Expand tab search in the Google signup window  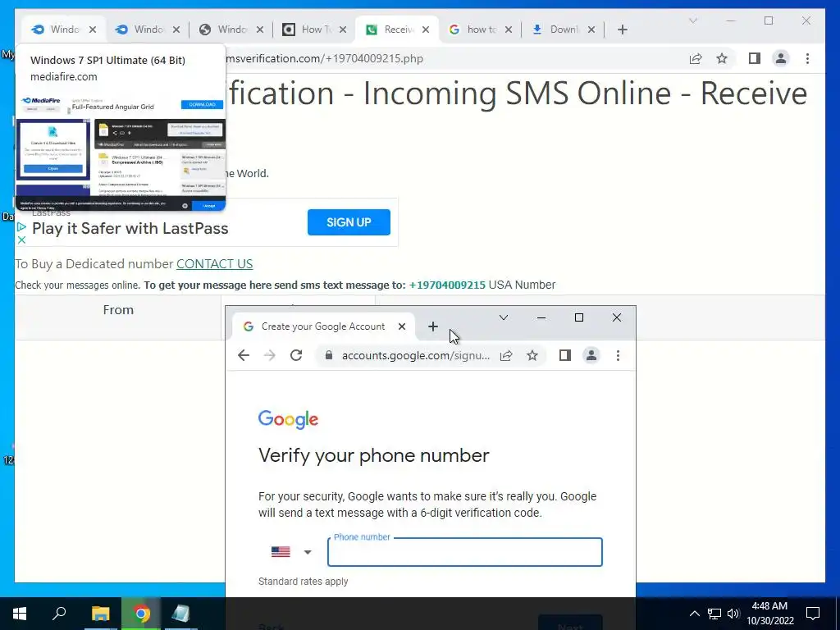click(x=504, y=317)
